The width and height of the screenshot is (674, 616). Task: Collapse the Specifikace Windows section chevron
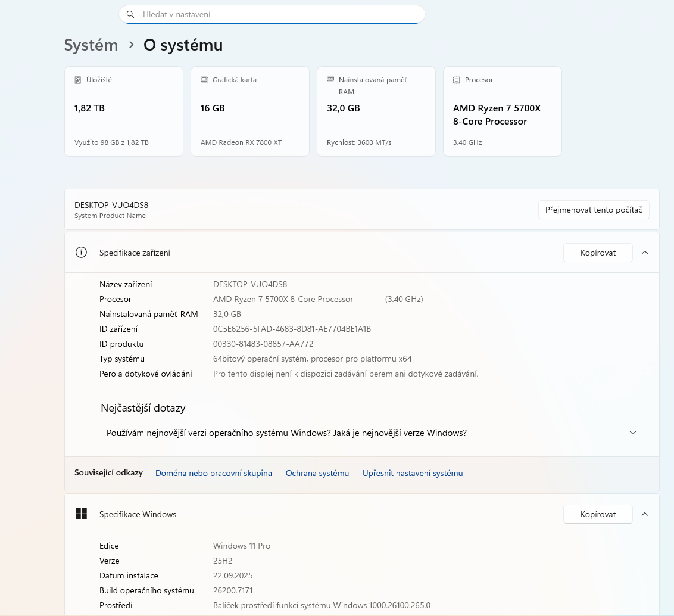(x=645, y=514)
